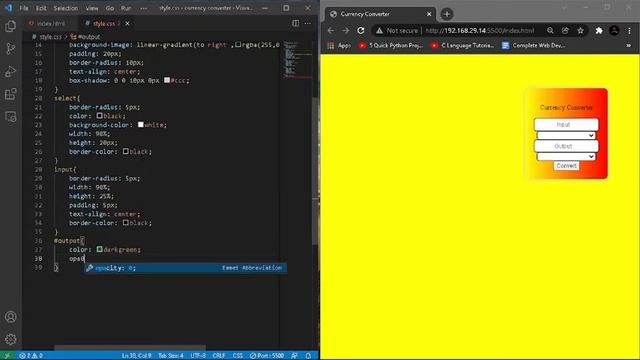Image resolution: width=640 pixels, height=360 pixels.
Task: Open the first currency select dropdown
Action: click(x=566, y=136)
